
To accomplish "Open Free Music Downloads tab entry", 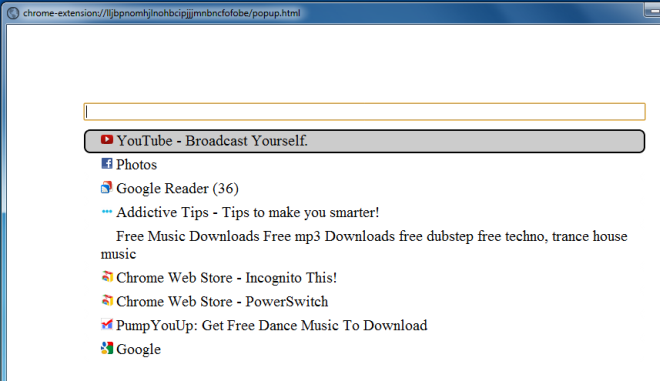I will (364, 245).
